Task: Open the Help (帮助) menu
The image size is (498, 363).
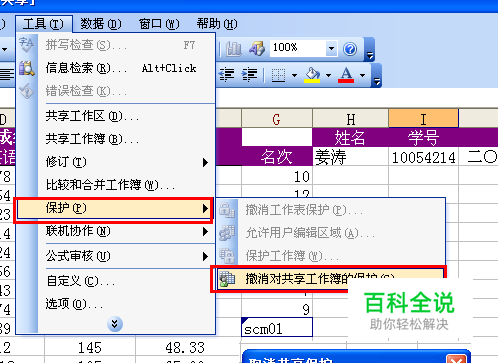Action: [217, 24]
